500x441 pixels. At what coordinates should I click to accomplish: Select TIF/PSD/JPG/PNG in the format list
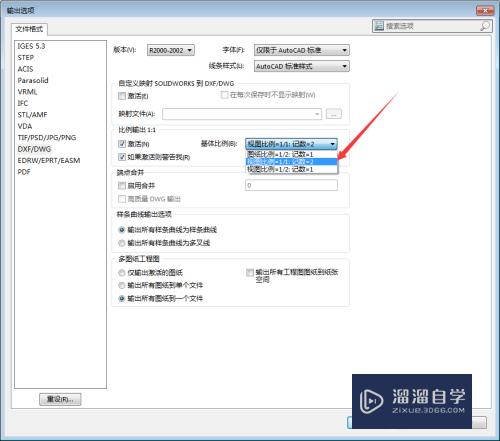click(47, 138)
